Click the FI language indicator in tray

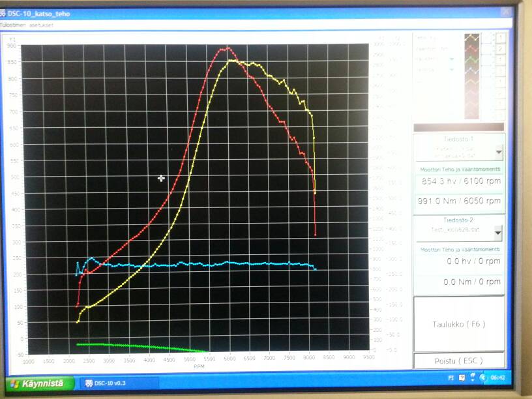[451, 377]
